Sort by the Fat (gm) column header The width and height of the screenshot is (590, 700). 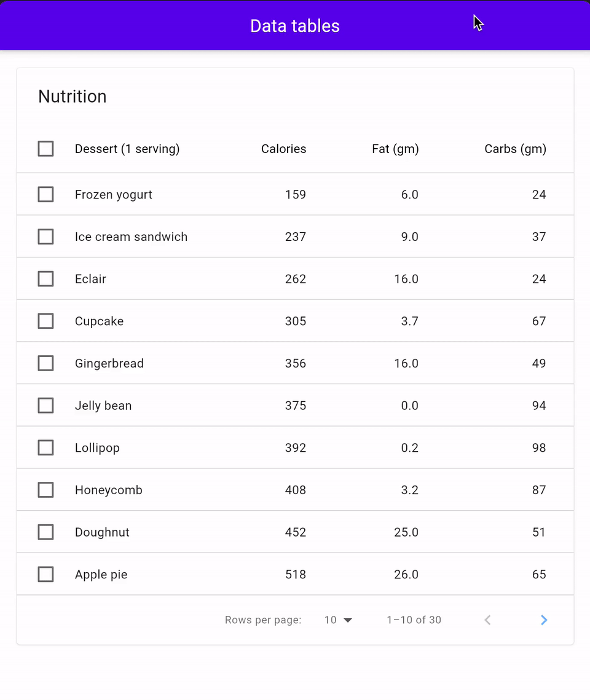(395, 149)
